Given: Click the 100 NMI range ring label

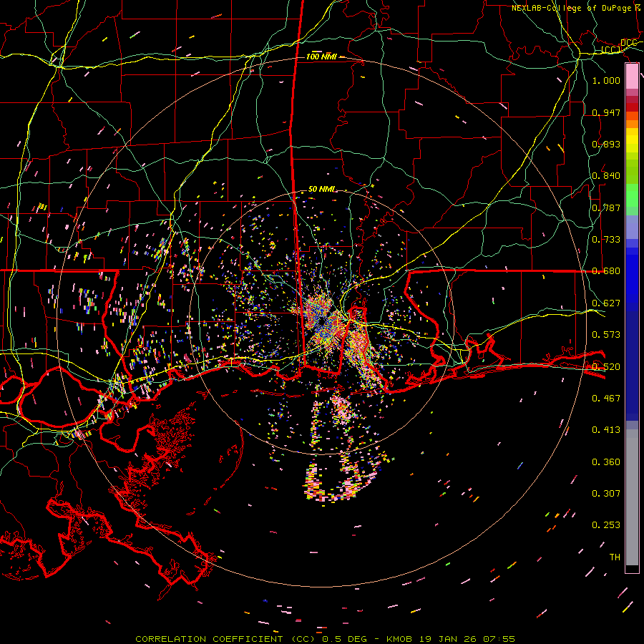Looking at the screenshot, I should (x=321, y=57).
